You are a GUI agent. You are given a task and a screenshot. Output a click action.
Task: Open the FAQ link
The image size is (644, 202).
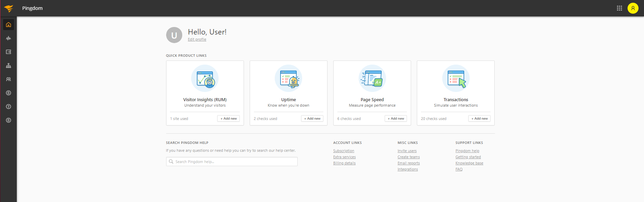coord(459,169)
